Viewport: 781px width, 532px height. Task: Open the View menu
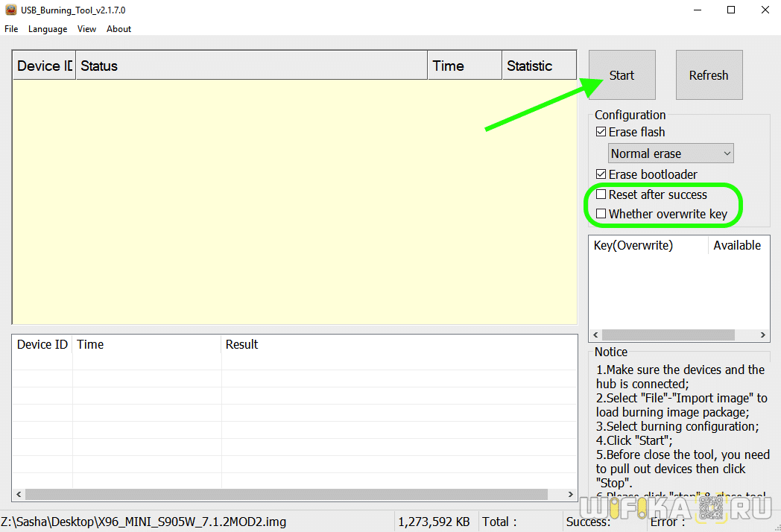(86, 29)
